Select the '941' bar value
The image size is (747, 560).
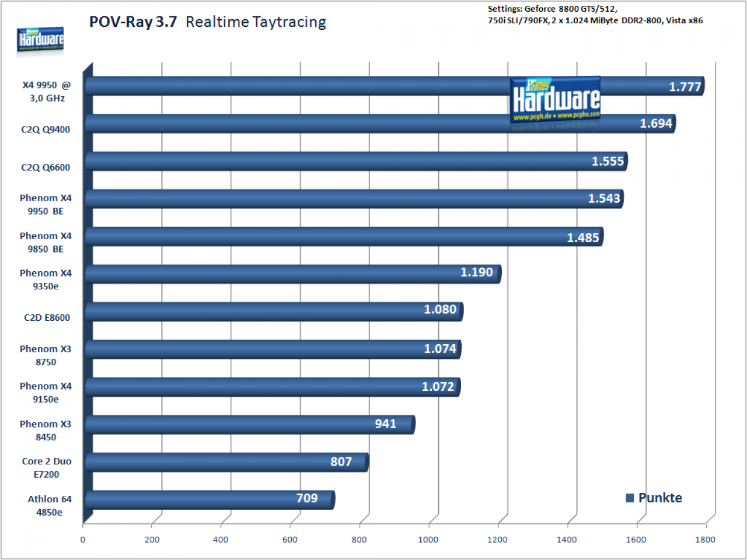click(x=386, y=423)
